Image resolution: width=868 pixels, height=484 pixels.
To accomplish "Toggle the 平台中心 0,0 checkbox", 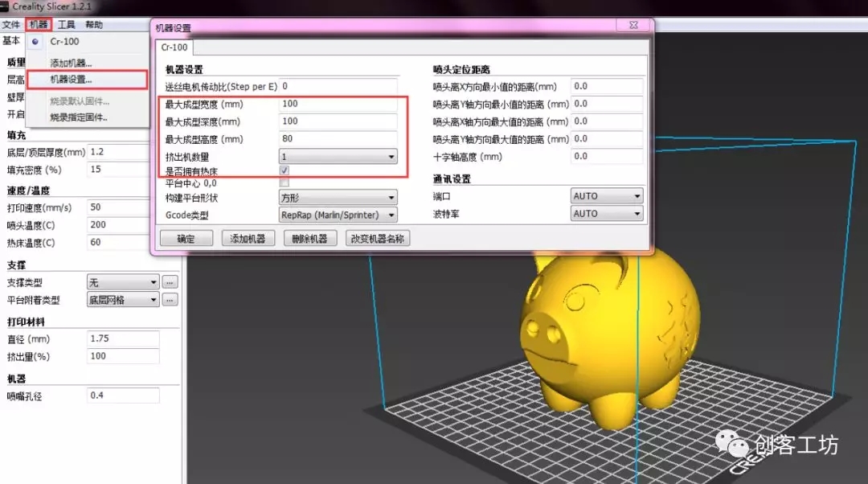I will point(285,183).
